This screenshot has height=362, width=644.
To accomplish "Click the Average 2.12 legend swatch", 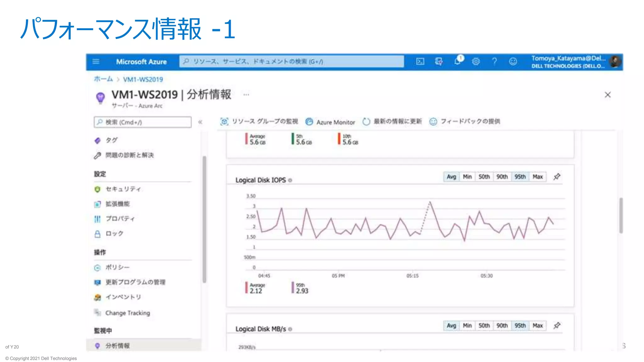I will [247, 288].
